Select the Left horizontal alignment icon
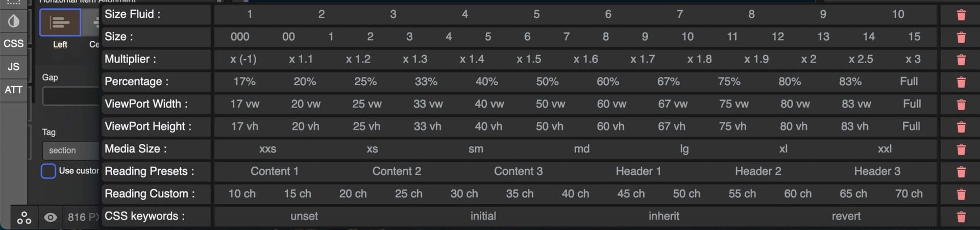This screenshot has width=980, height=230. [60, 22]
